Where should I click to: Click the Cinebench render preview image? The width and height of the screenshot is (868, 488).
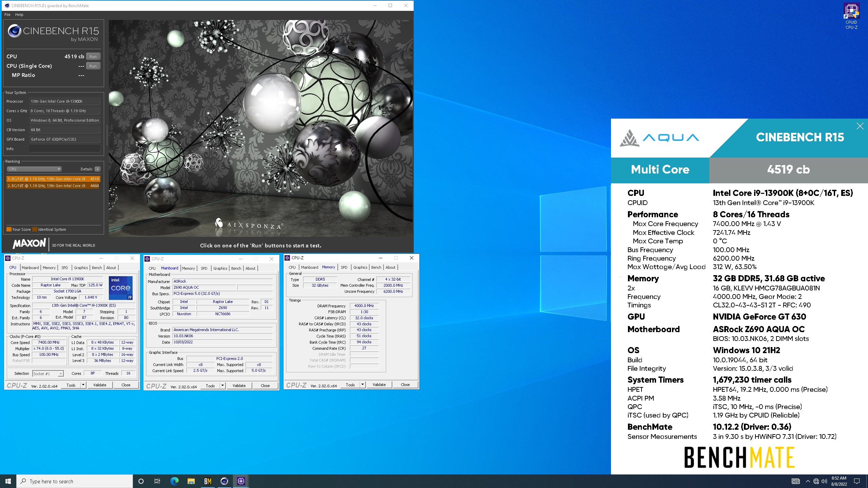[x=261, y=128]
